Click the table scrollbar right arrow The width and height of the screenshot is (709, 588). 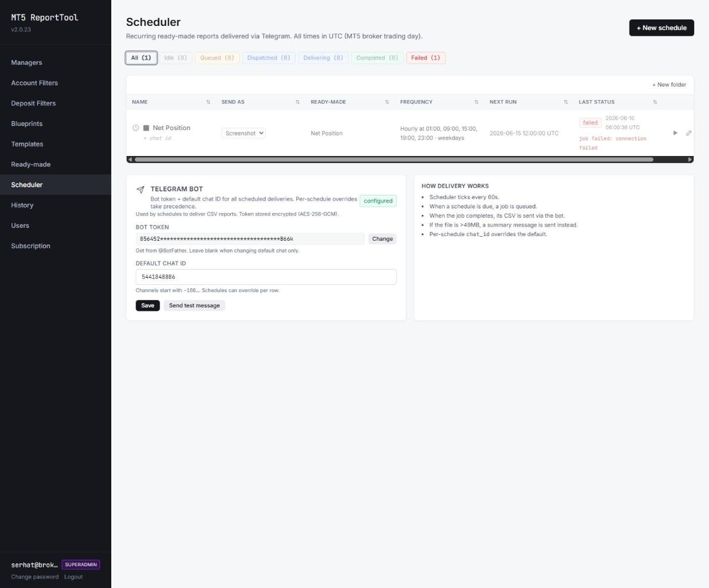coord(690,160)
